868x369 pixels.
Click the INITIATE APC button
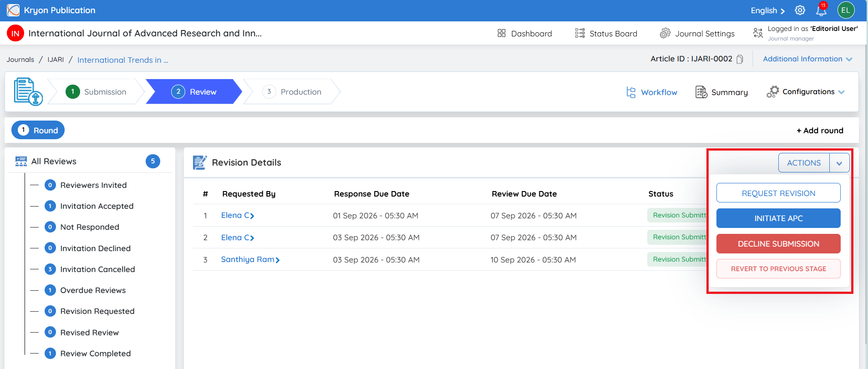click(x=778, y=218)
